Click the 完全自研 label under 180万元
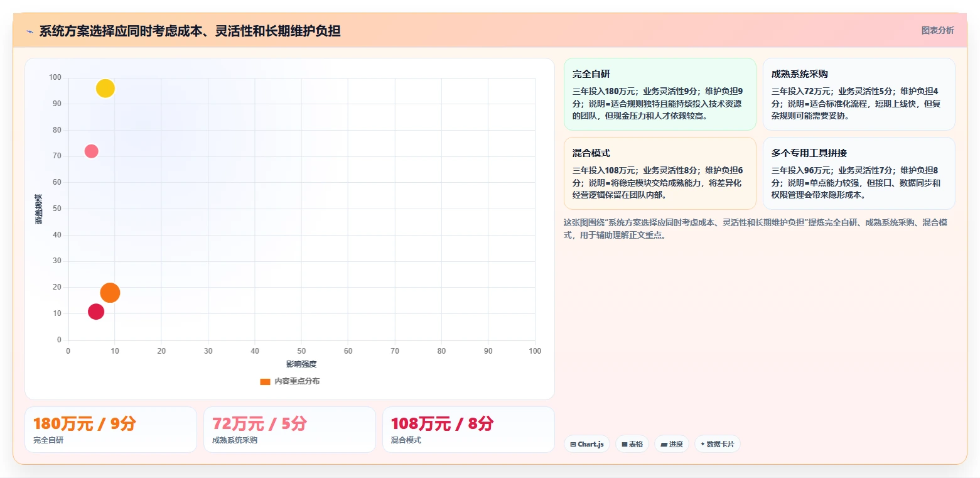This screenshot has height=478, width=980. (x=48, y=440)
